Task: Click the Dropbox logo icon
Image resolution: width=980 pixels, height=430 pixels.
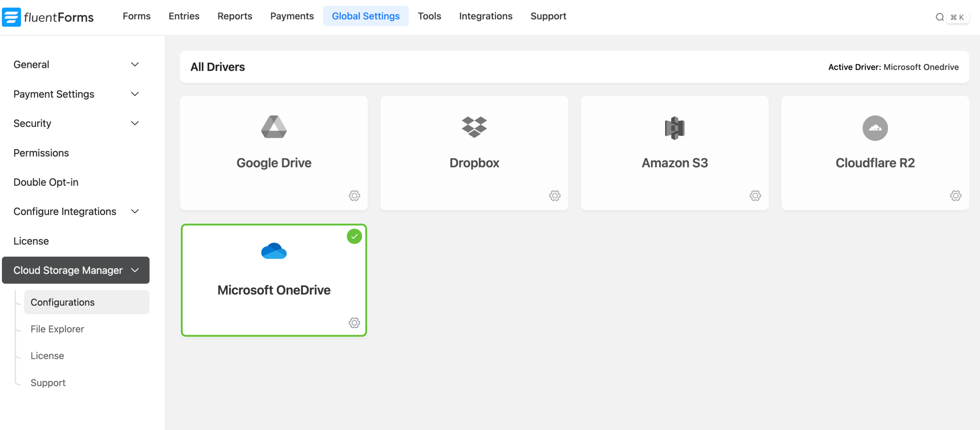Action: [474, 127]
